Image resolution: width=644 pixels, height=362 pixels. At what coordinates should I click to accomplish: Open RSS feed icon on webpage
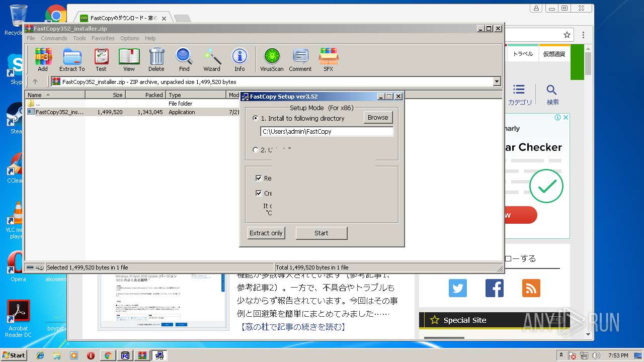click(x=531, y=288)
